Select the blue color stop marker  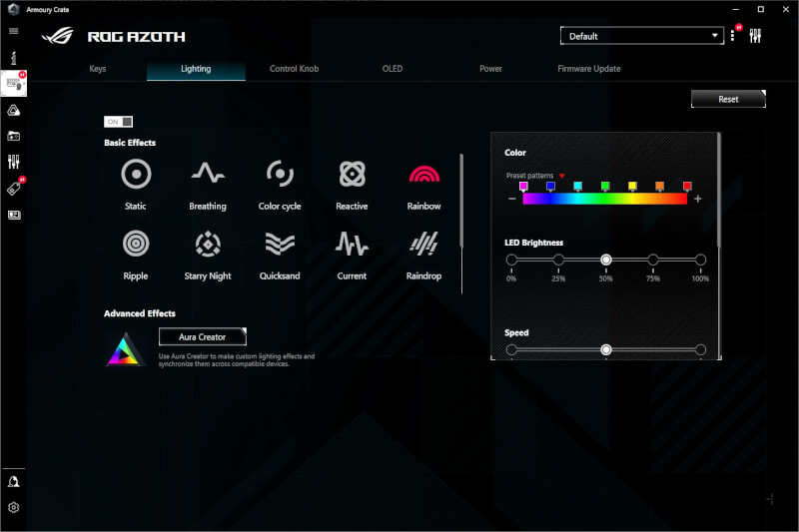550,187
